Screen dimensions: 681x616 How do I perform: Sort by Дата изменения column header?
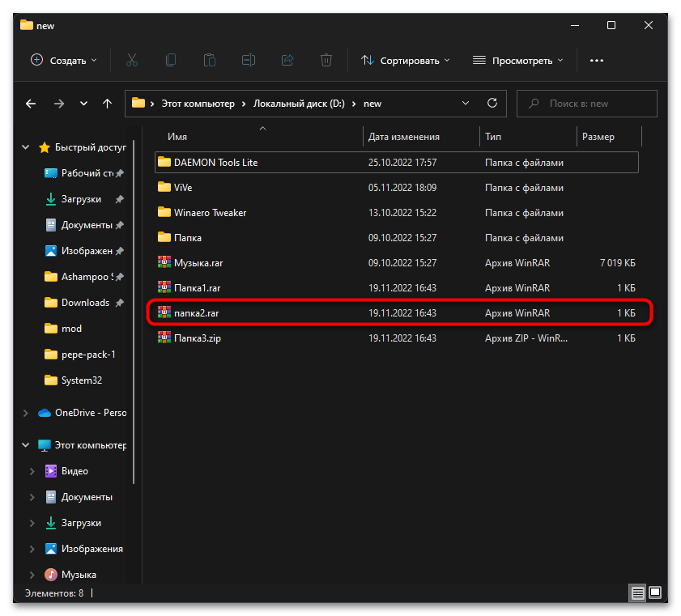click(x=403, y=137)
